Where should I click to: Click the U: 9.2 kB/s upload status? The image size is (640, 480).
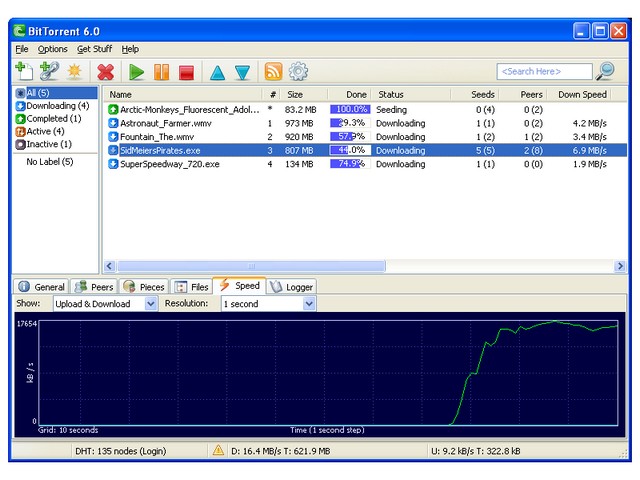pos(476,451)
